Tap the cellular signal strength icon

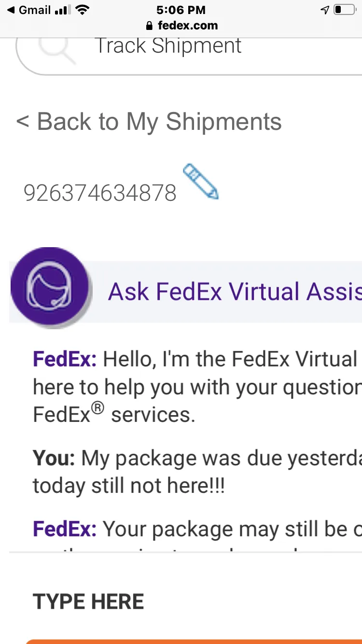point(61,10)
